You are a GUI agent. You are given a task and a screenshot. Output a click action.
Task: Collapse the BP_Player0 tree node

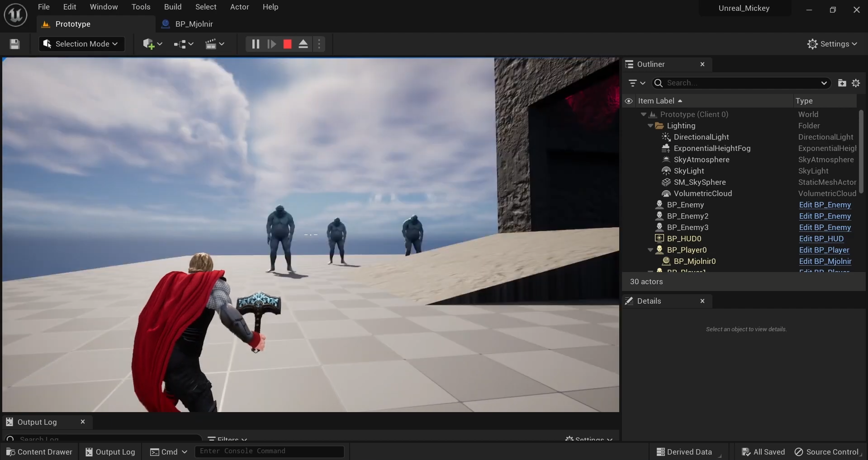tap(650, 250)
